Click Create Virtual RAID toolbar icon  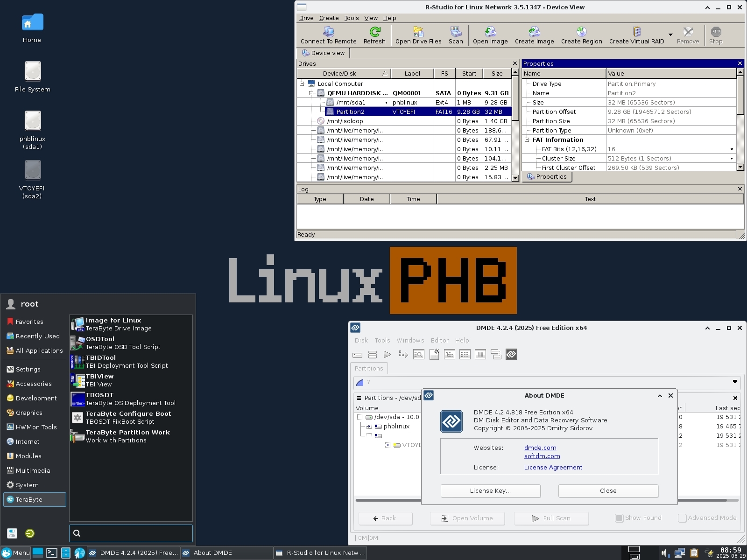tap(636, 35)
